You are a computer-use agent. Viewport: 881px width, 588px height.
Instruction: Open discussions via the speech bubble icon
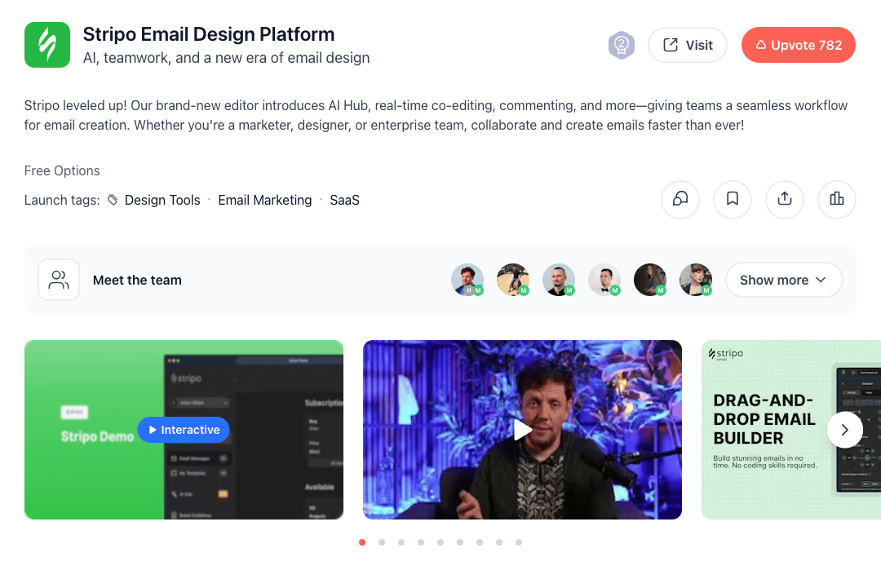pos(680,200)
